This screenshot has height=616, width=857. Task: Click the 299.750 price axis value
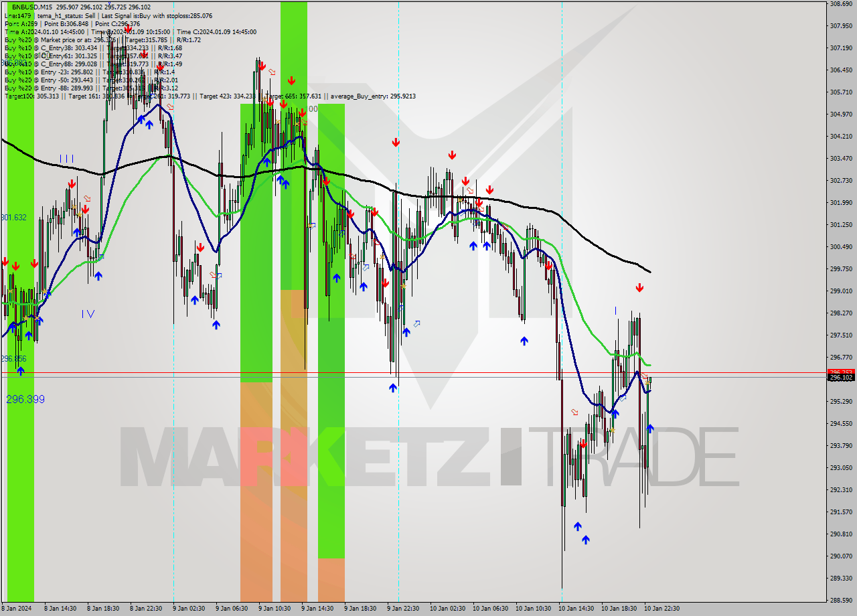(841, 269)
